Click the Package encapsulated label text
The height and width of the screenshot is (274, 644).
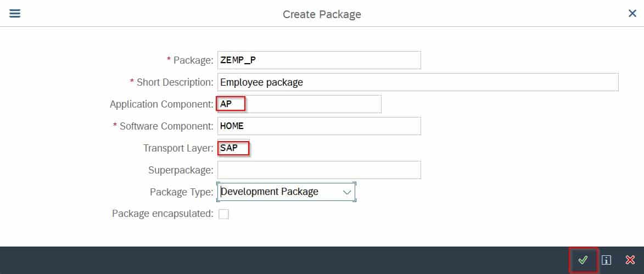tap(163, 214)
